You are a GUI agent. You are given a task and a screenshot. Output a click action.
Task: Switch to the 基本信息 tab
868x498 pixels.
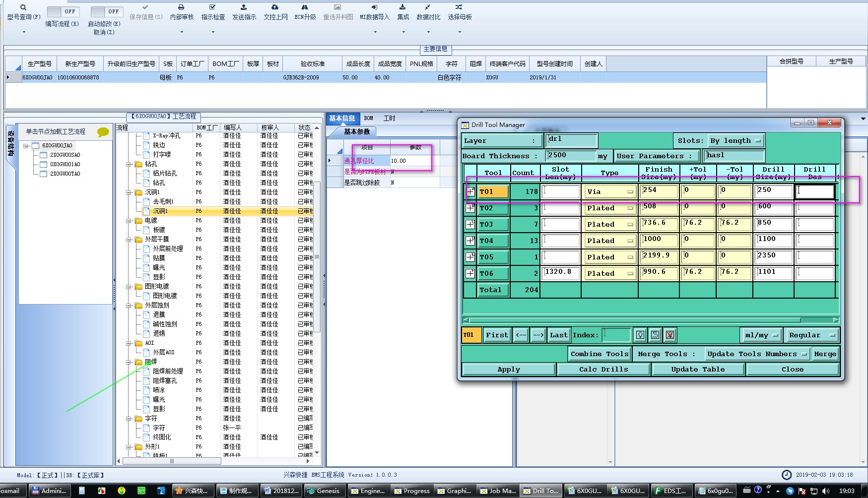[342, 119]
